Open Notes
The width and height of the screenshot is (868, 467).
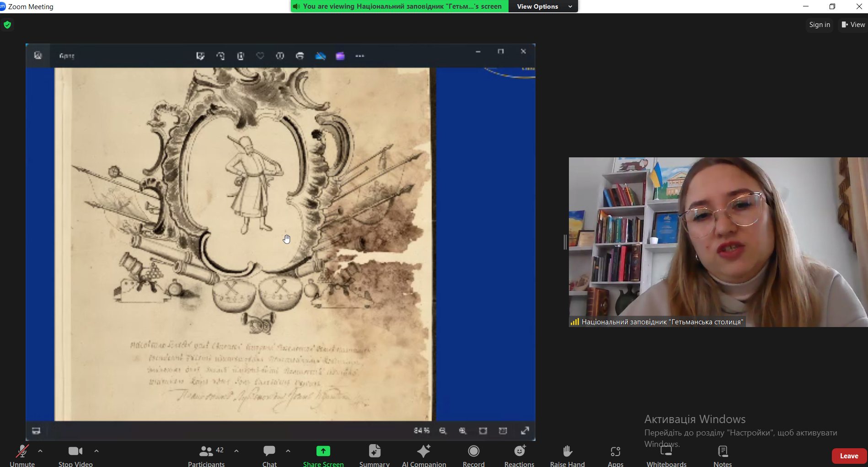tap(723, 455)
